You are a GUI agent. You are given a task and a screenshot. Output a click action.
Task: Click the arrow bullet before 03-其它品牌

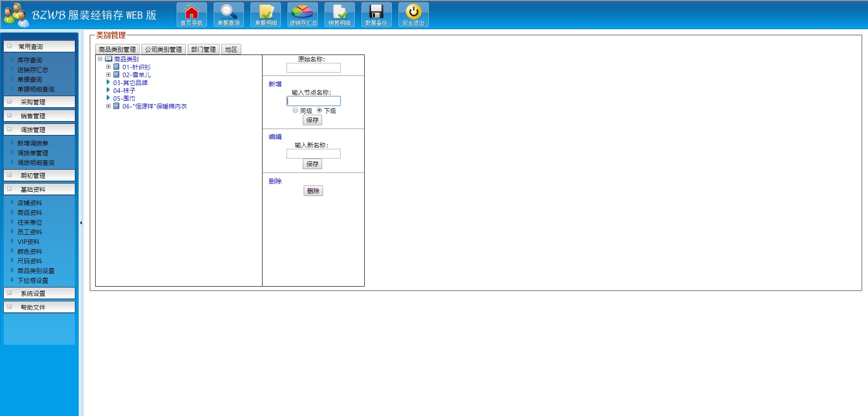108,82
